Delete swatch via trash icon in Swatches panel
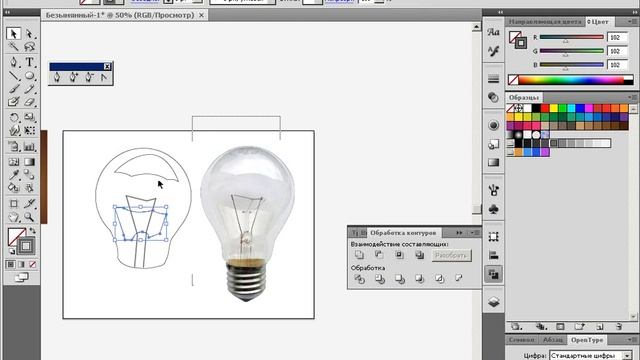The height and width of the screenshot is (360, 640). pyautogui.click(x=619, y=327)
